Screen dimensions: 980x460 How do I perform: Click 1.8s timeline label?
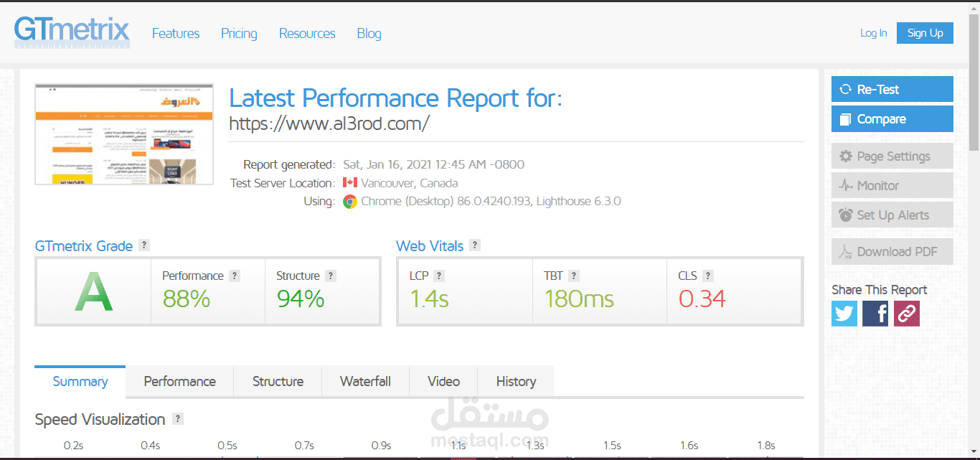point(765,446)
